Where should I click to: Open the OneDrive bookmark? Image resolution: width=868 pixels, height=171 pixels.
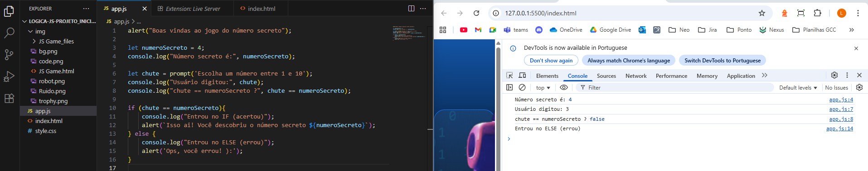click(566, 30)
